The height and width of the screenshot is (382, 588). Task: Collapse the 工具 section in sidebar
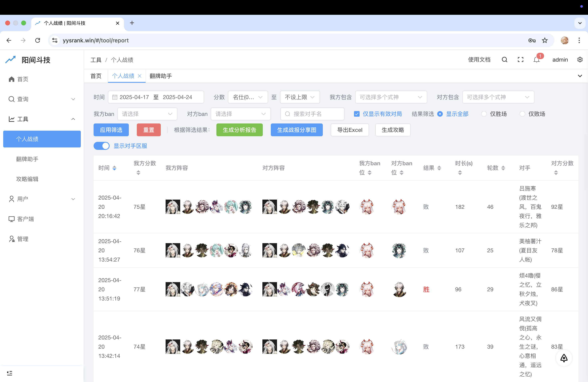tap(73, 119)
